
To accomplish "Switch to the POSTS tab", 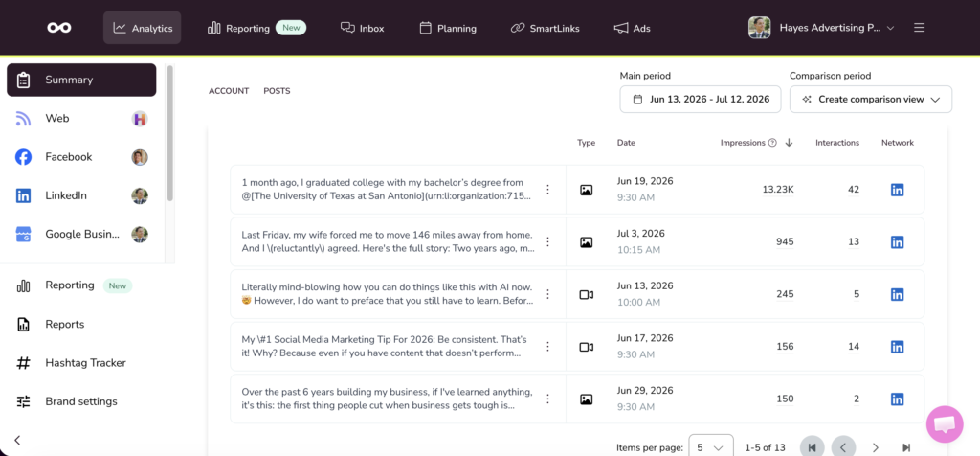I will 277,91.
